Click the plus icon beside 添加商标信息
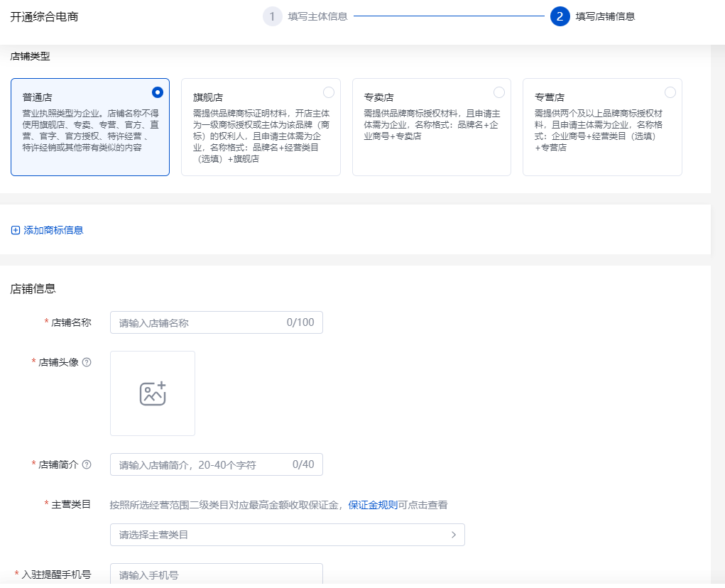 point(15,230)
